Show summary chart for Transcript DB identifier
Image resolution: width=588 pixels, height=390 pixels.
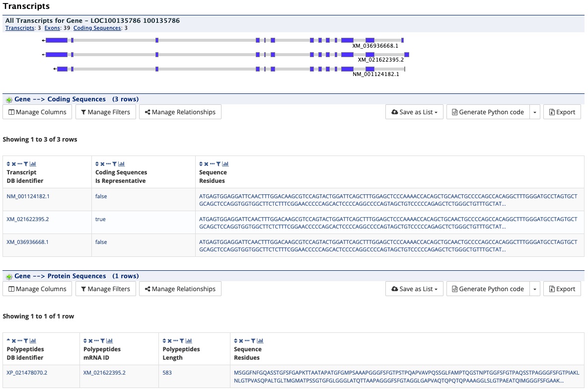coord(33,164)
